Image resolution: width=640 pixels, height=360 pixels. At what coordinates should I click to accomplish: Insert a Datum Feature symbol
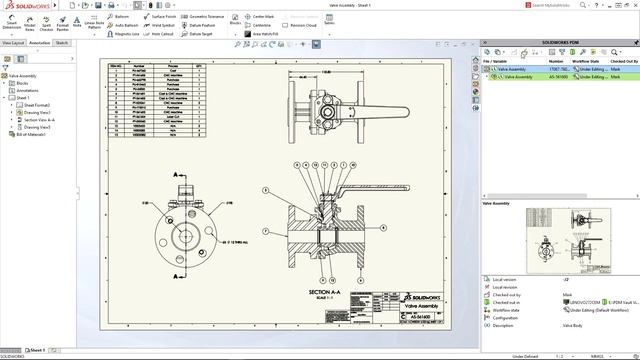[x=198, y=25]
